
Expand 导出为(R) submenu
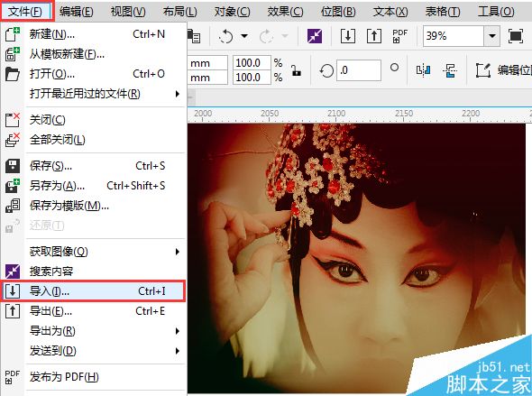coord(94,331)
